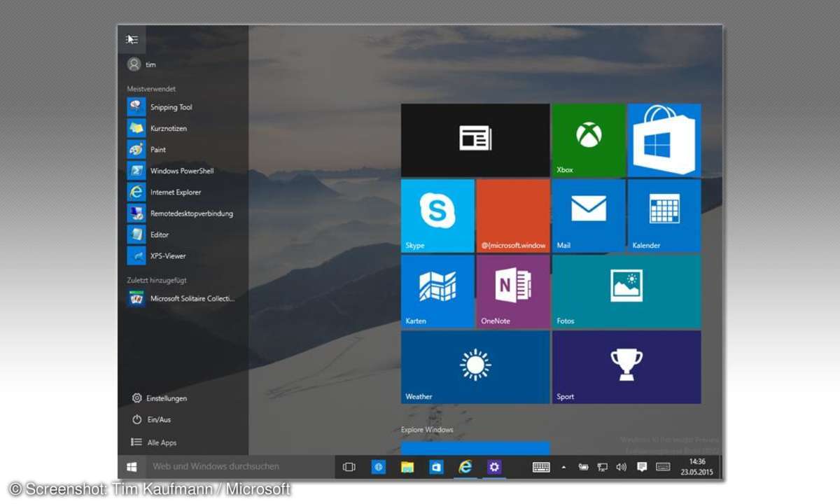Switch to Internet Explorer on the taskbar

[x=465, y=467]
